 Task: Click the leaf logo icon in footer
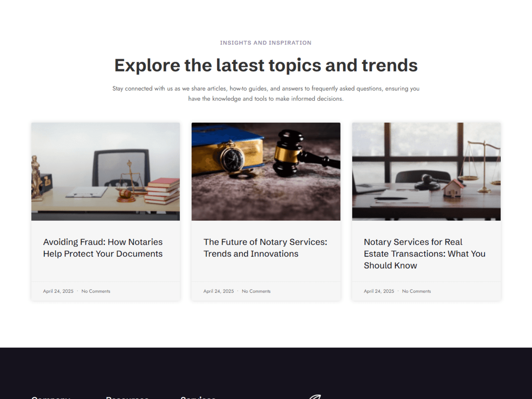click(x=315, y=397)
